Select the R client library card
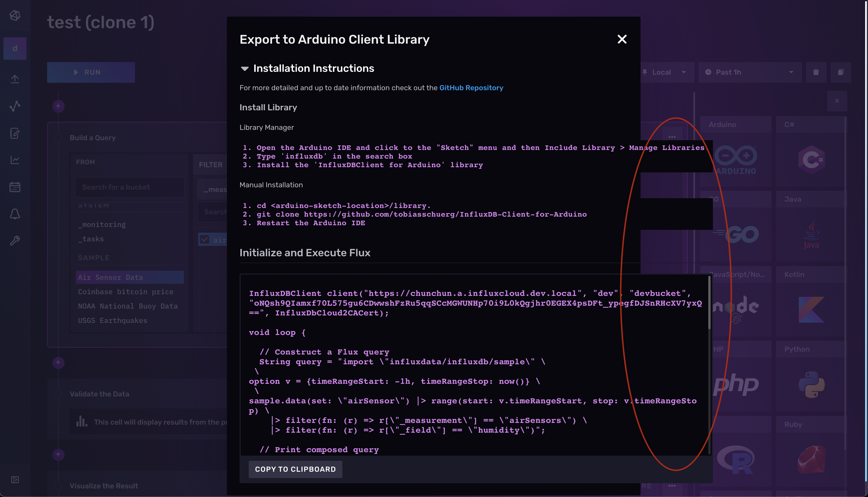868x497 pixels. pyautogui.click(x=736, y=451)
